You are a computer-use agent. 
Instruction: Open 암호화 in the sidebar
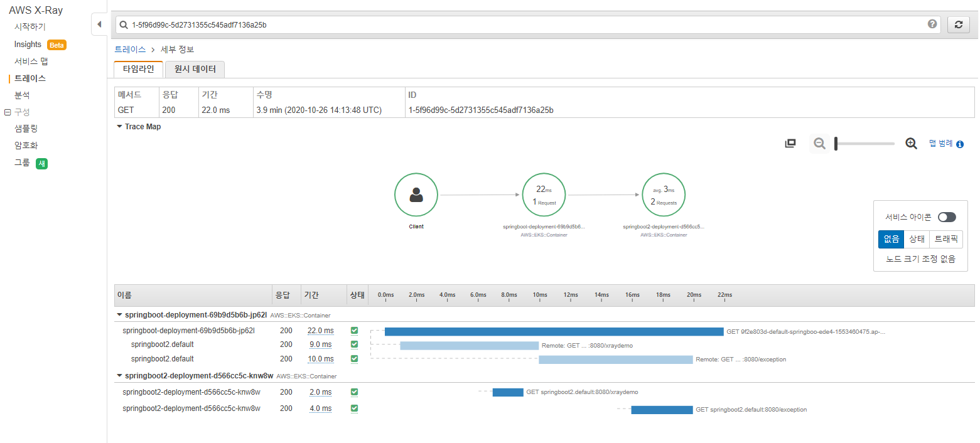pos(26,145)
